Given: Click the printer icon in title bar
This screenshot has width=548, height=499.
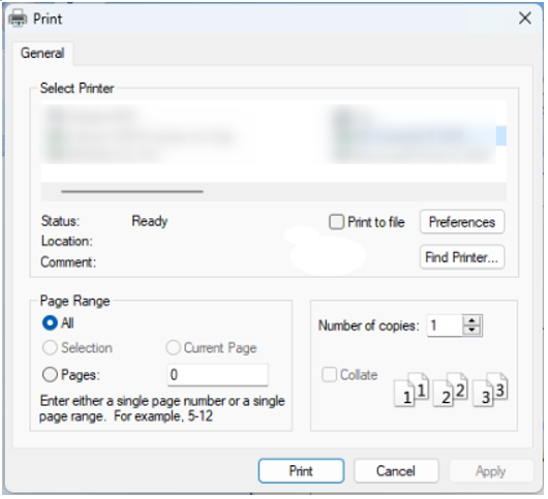Looking at the screenshot, I should point(17,19).
